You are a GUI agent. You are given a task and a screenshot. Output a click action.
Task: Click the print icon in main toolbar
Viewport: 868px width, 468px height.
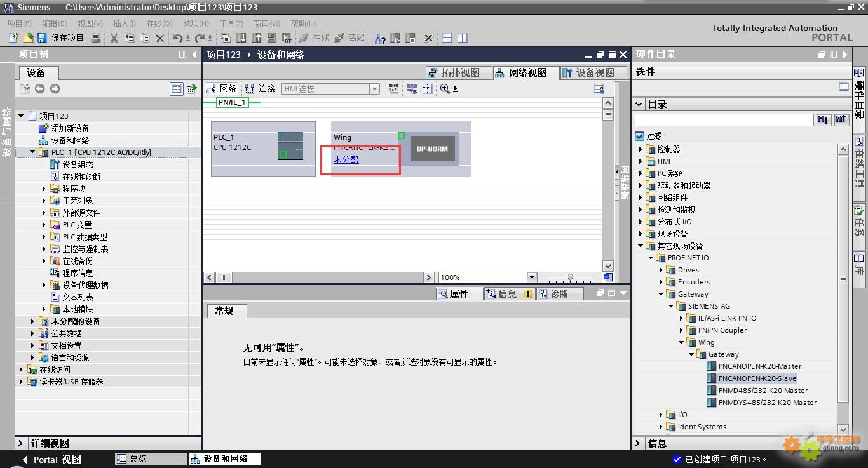tap(96, 38)
